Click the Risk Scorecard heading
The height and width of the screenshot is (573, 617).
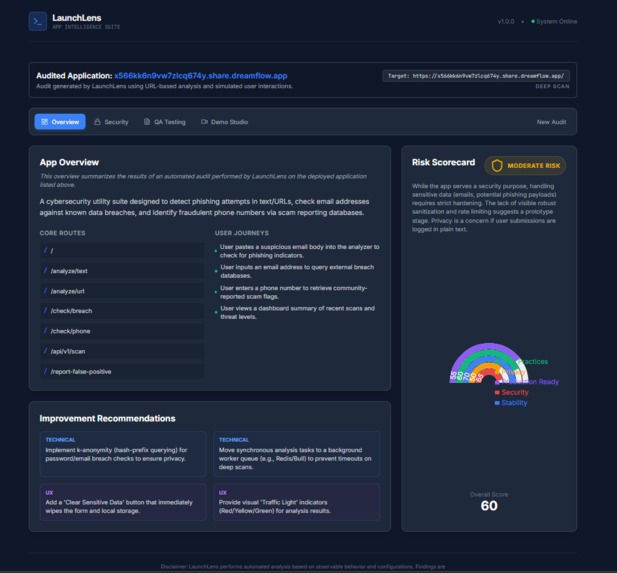[443, 162]
